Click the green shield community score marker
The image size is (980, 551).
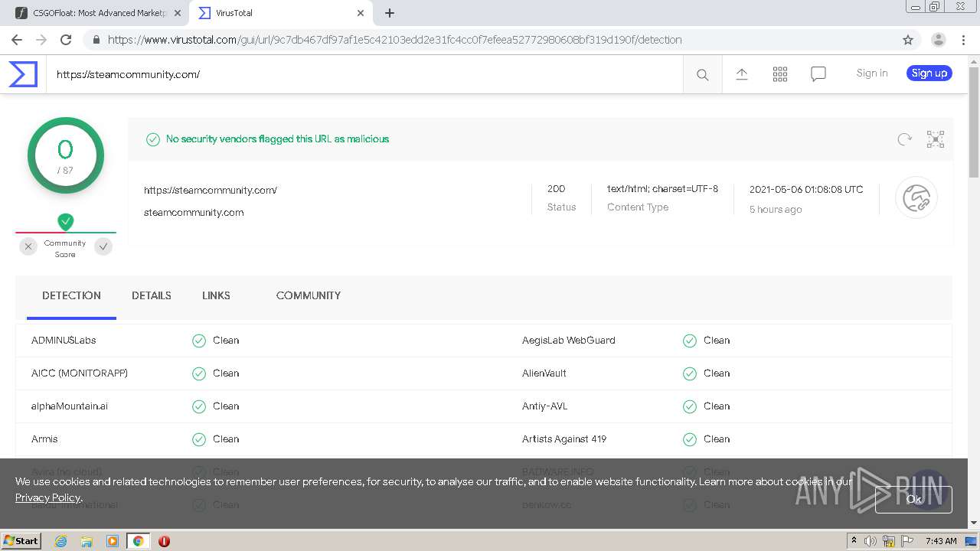[x=66, y=222]
